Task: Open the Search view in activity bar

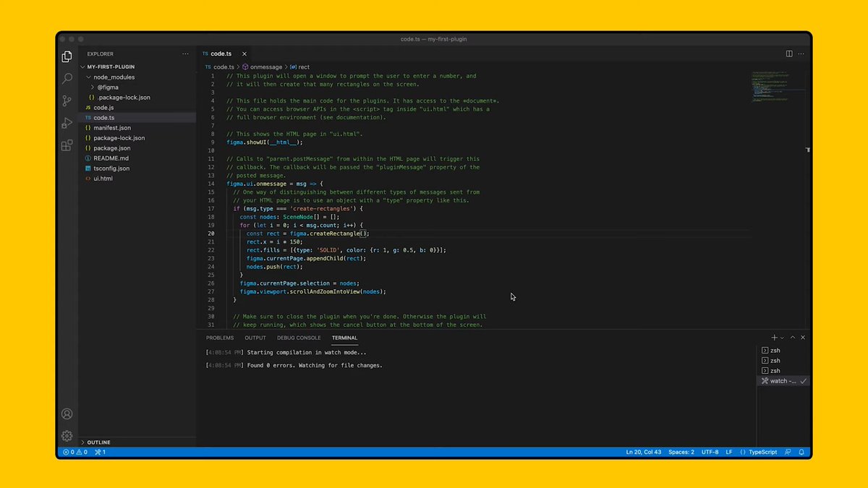Action: [67, 78]
